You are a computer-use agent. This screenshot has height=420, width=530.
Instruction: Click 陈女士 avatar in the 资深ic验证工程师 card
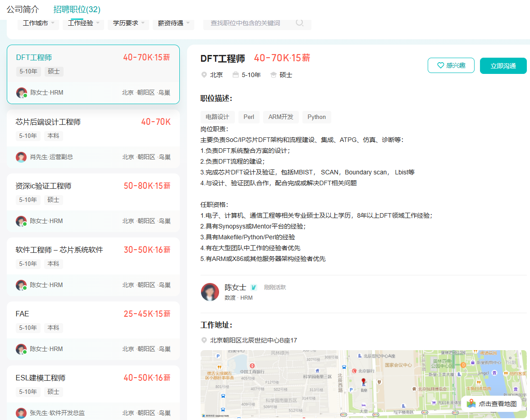point(21,221)
